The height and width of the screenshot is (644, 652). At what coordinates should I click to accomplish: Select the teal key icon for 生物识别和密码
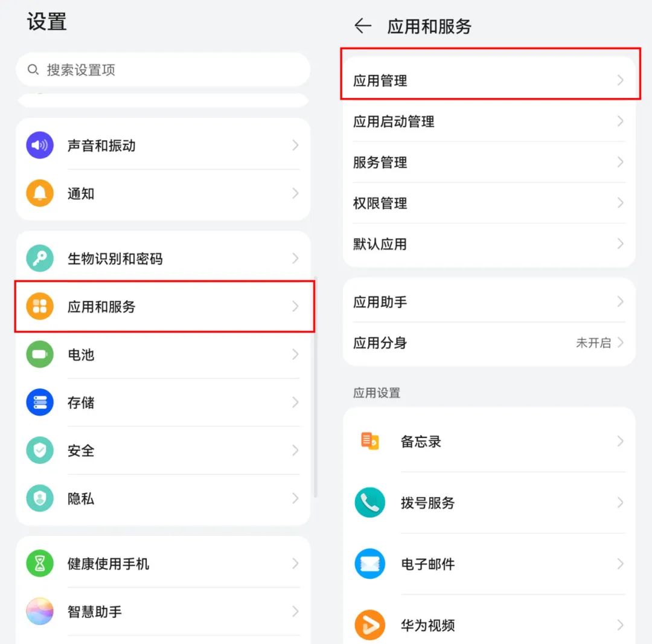(x=40, y=259)
